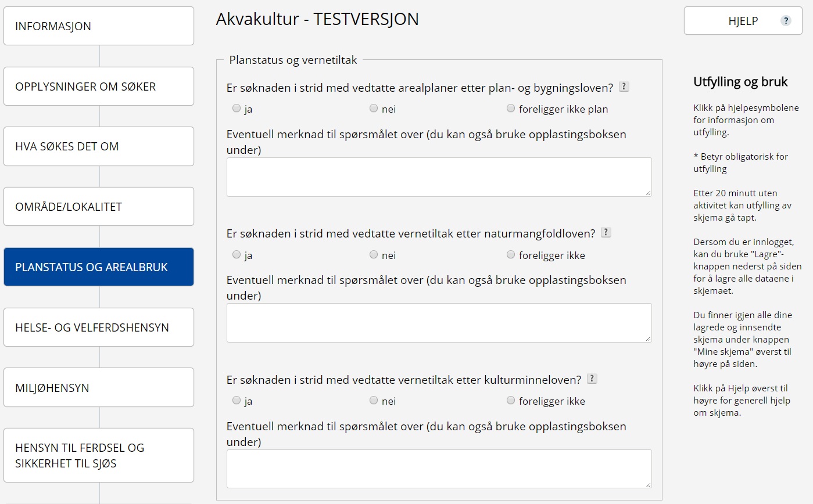Click help icon beside naturmangfoldloven question

[606, 233]
